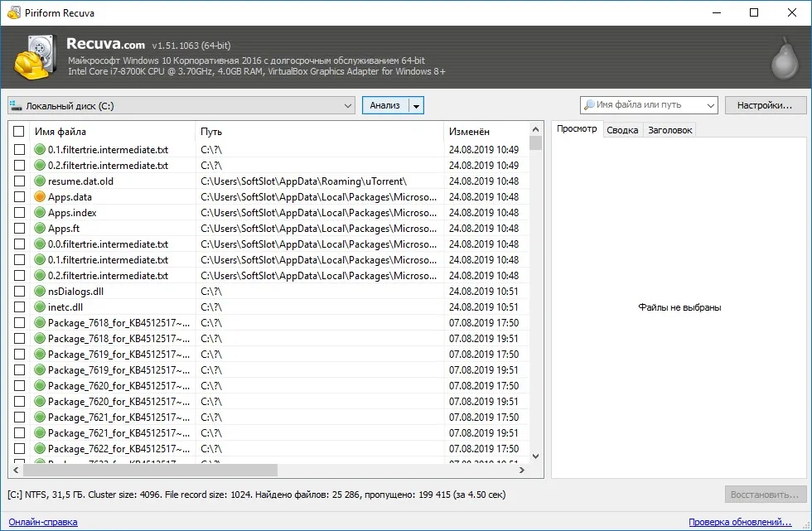Open the Настройки... settings button
The image size is (812, 531).
pyautogui.click(x=765, y=105)
